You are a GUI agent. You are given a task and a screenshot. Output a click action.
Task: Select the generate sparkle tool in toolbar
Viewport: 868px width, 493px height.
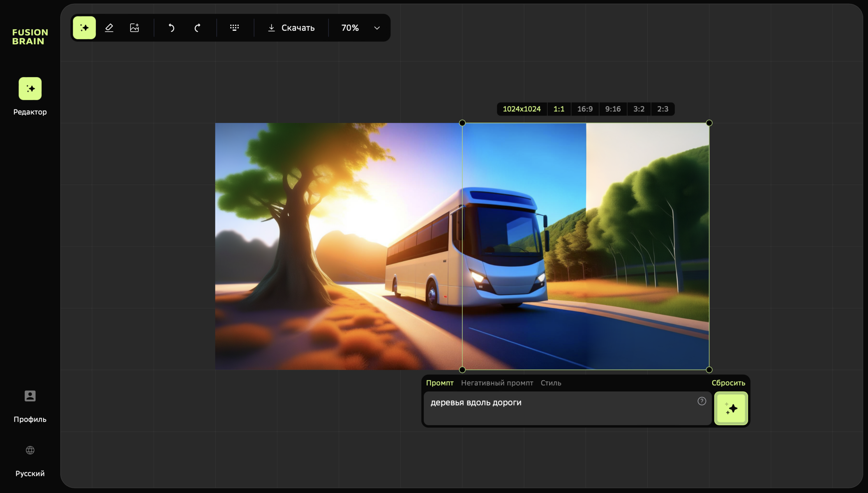[84, 28]
